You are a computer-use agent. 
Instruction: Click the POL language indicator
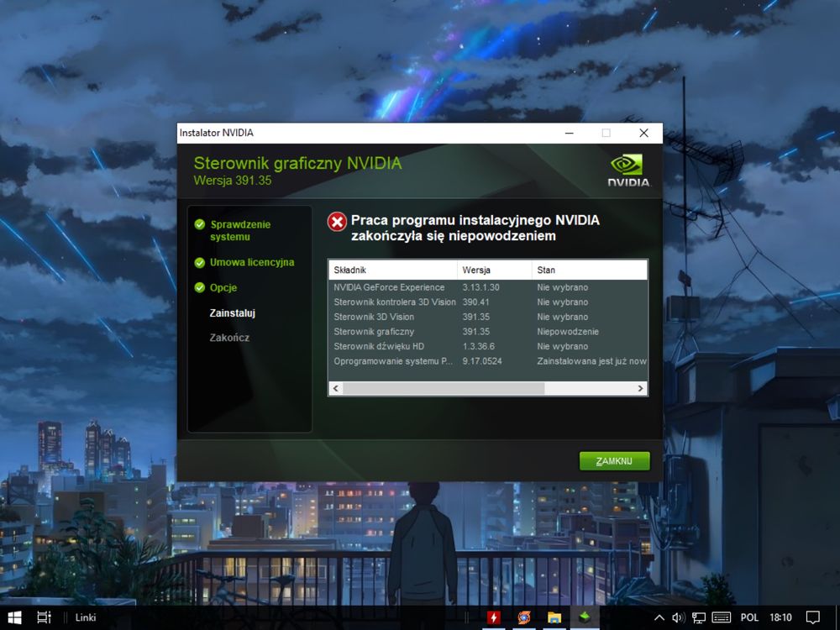pyautogui.click(x=749, y=617)
